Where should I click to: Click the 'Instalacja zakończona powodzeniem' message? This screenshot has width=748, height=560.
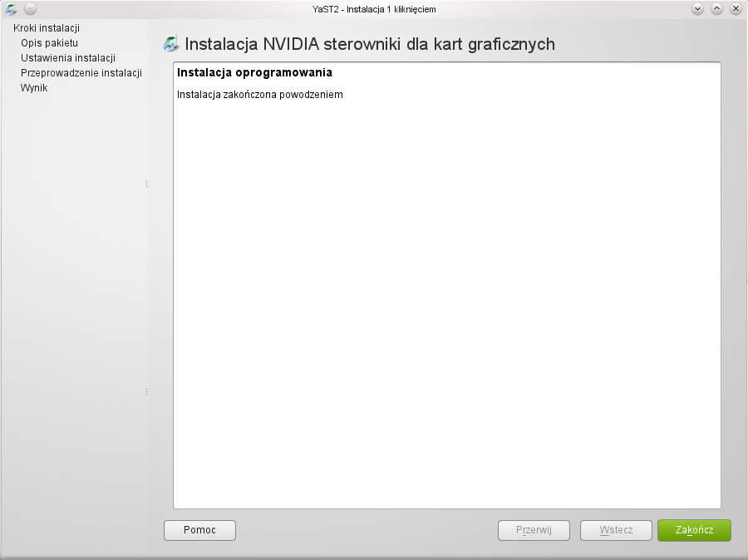pos(260,95)
